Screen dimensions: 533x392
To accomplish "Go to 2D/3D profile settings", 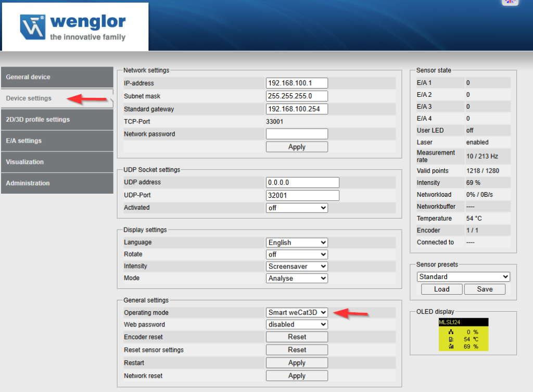I will click(x=57, y=120).
